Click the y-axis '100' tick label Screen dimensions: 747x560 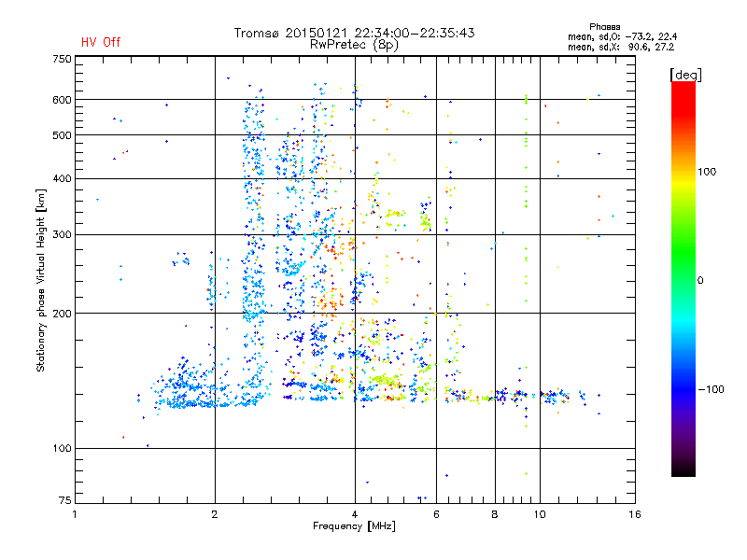pos(63,448)
